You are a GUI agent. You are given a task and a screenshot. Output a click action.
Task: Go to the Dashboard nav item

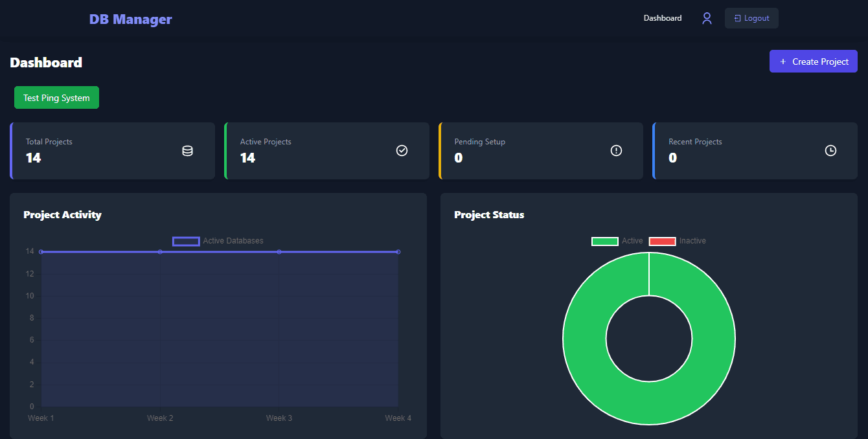click(x=663, y=18)
